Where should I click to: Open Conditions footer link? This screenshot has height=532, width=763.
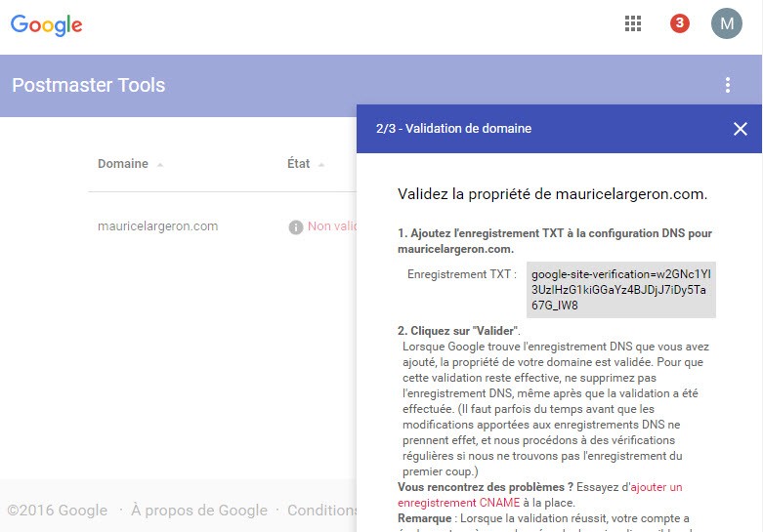pos(321,511)
